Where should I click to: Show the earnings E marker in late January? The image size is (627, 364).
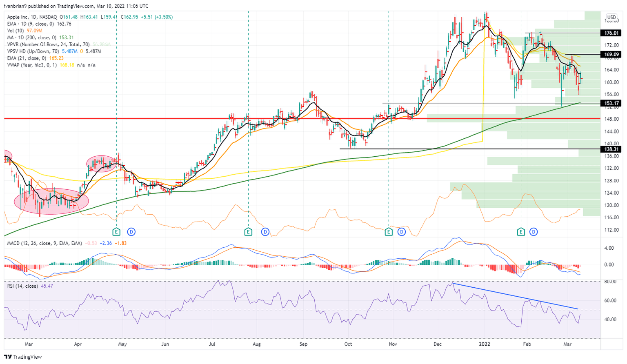click(x=521, y=232)
